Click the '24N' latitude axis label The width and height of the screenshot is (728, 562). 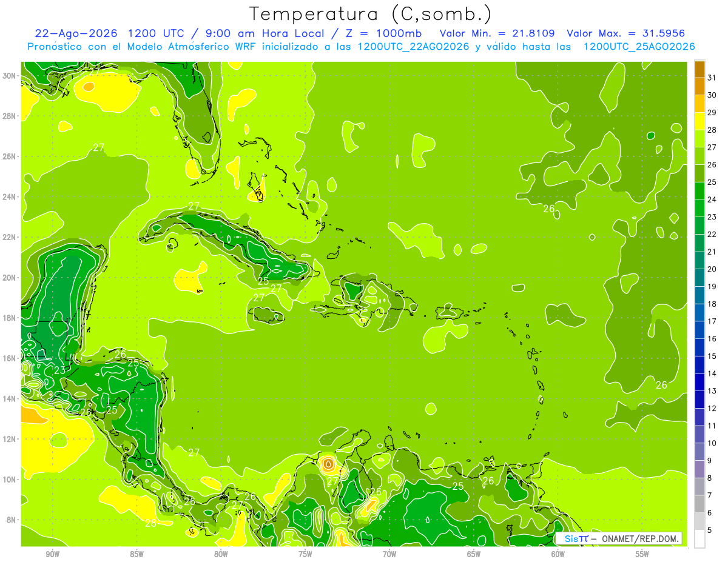point(10,196)
